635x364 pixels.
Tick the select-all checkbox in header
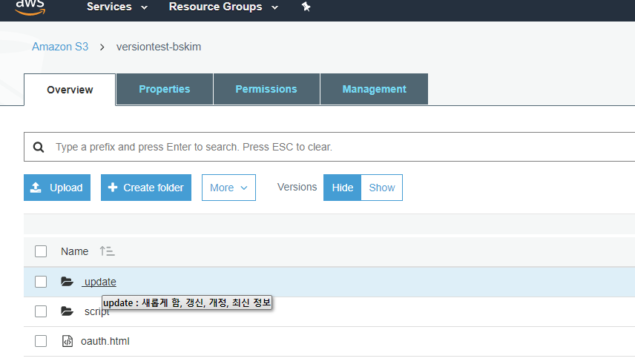[41, 251]
